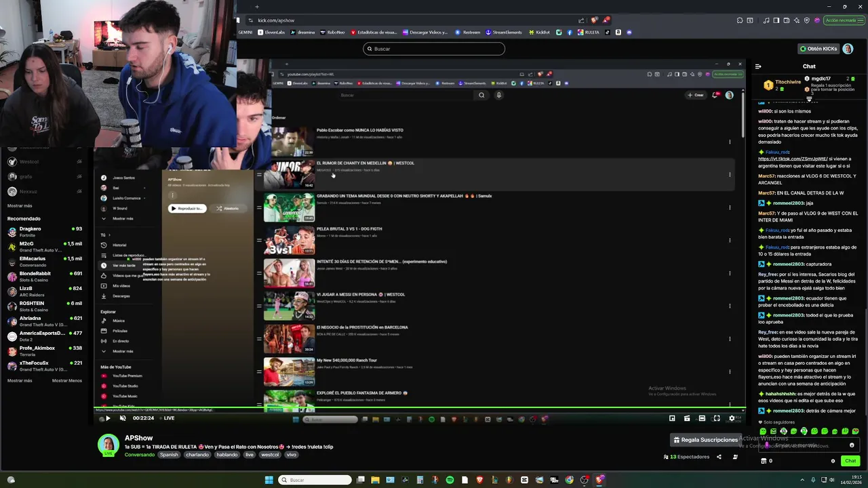Open BlondeRabbit recommended channel

[x=44, y=276]
